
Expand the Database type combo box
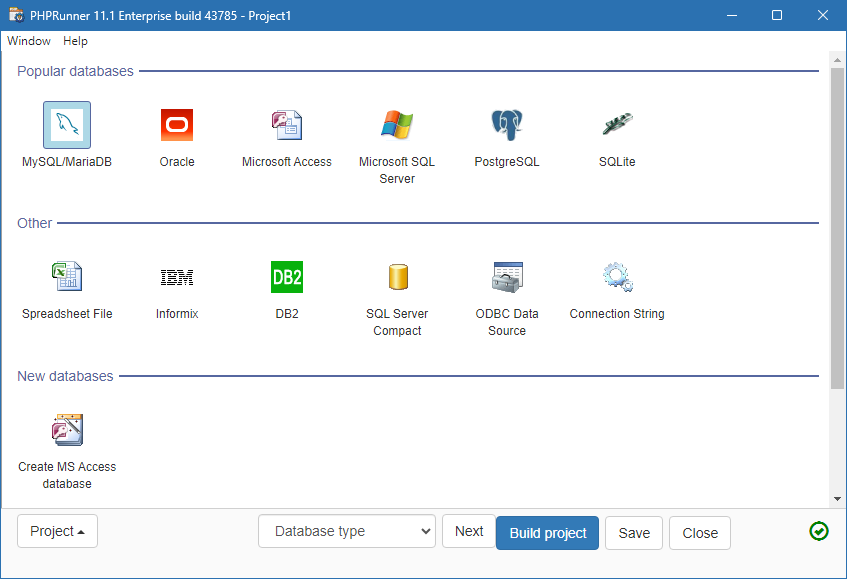click(x=346, y=532)
